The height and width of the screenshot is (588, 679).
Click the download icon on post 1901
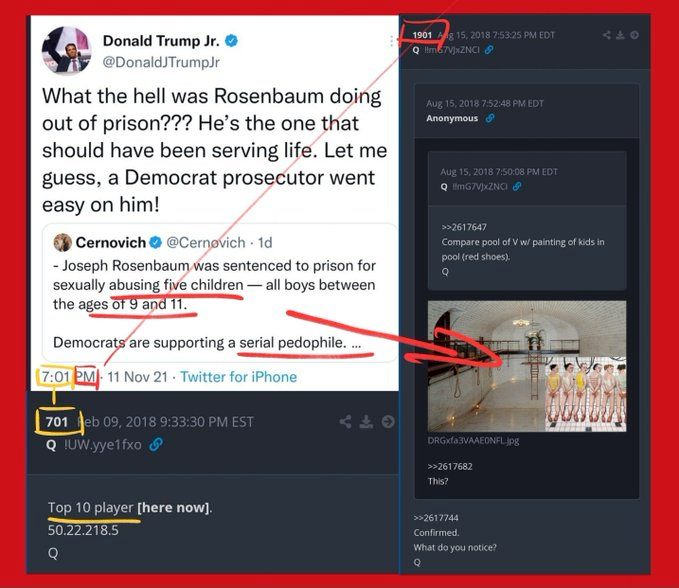(x=620, y=35)
